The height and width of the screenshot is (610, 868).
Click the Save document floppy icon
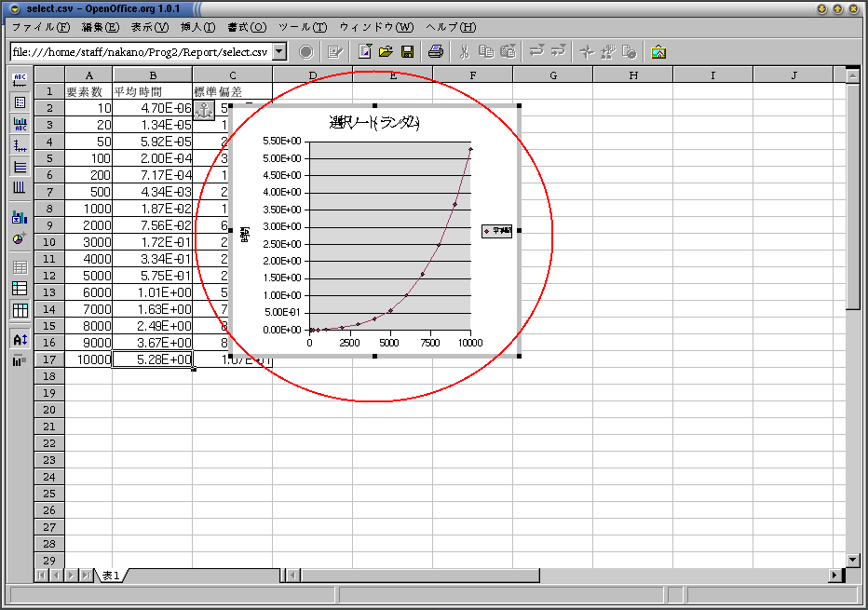[407, 52]
